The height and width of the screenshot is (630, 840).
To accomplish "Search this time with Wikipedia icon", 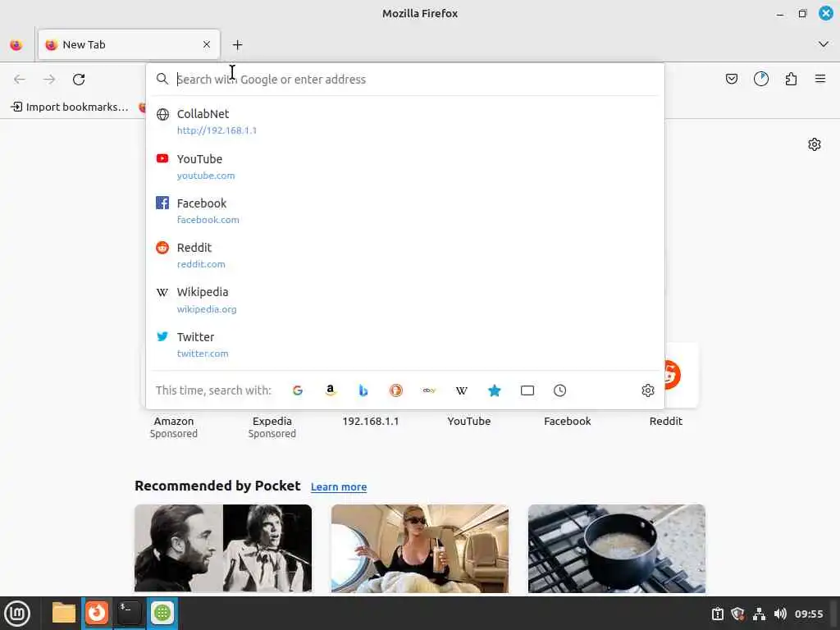I will 462,390.
